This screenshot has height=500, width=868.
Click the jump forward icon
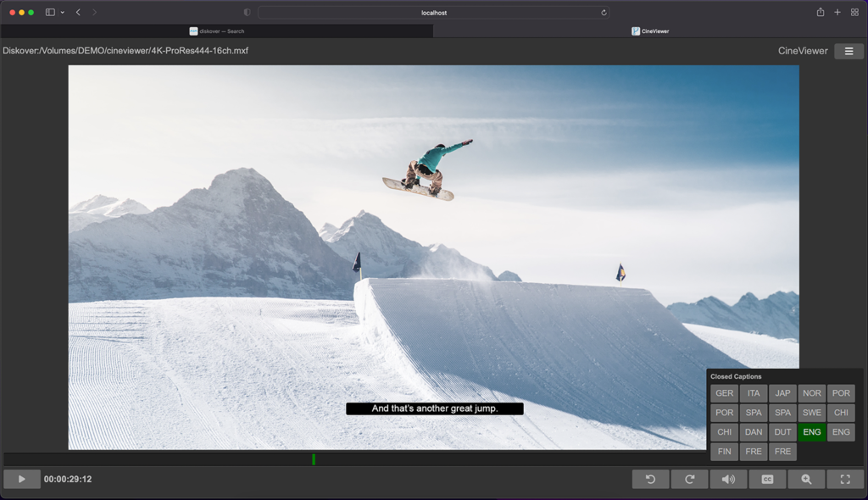689,479
